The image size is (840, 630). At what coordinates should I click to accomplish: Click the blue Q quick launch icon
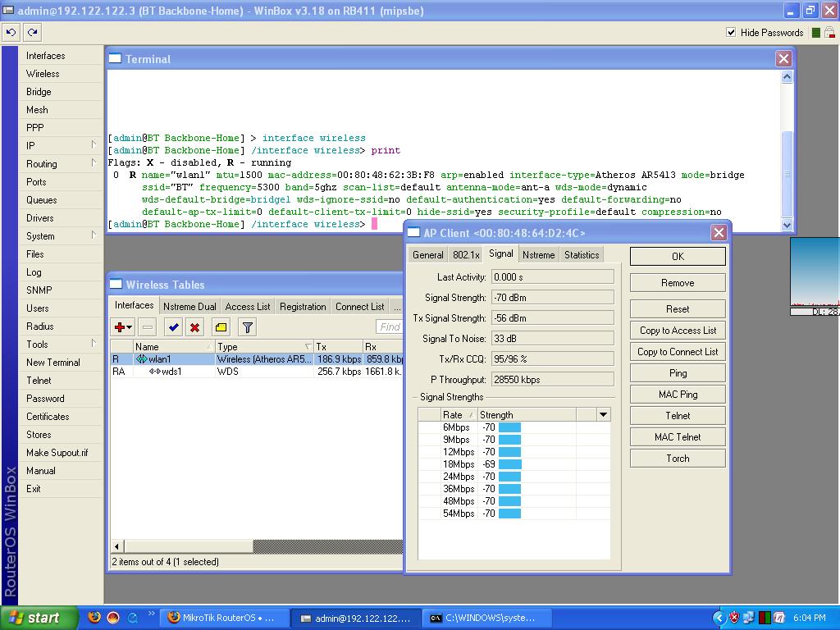click(x=132, y=618)
